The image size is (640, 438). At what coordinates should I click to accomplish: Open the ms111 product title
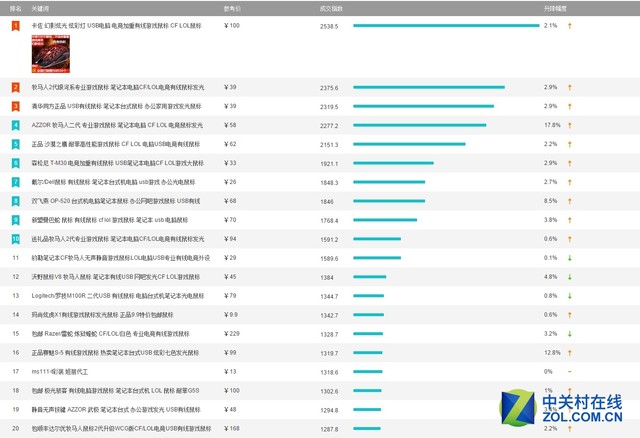60,372
